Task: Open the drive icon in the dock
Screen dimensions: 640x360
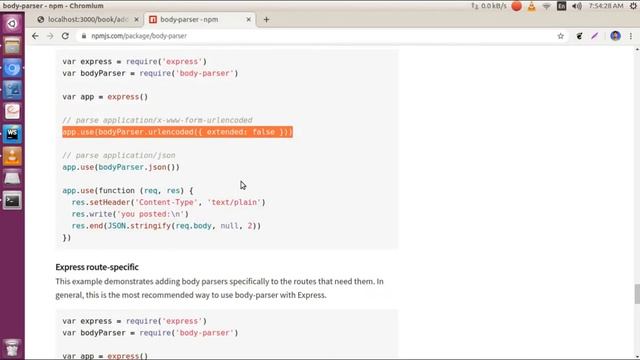Action: 12,178
